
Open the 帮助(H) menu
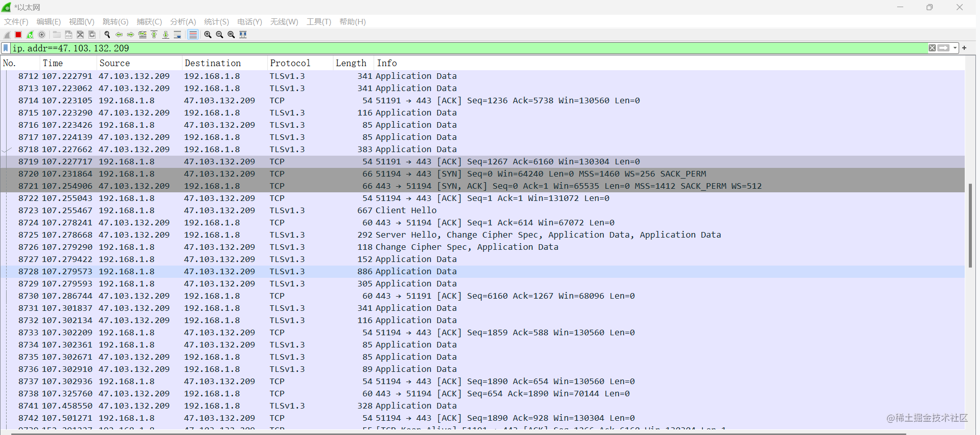pos(353,21)
